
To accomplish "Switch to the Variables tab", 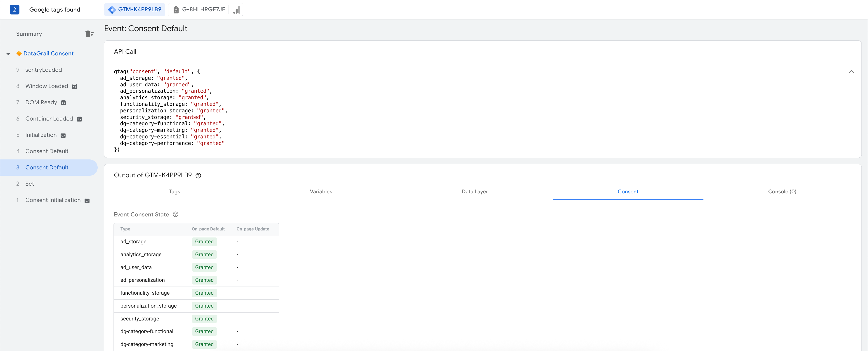I will 321,192.
